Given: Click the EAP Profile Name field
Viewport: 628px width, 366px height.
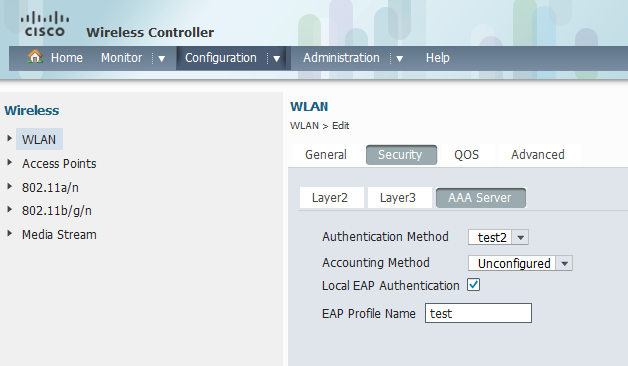Looking at the screenshot, I should tap(478, 313).
